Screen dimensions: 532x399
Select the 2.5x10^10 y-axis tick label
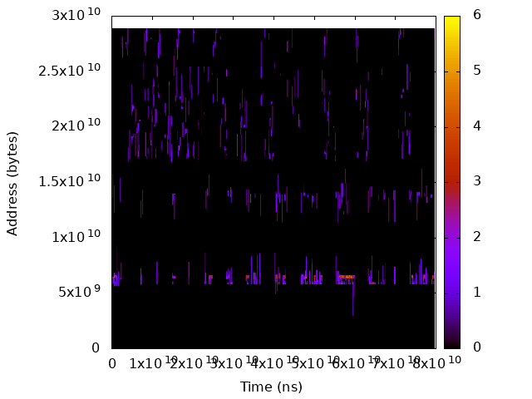pyautogui.click(x=69, y=71)
